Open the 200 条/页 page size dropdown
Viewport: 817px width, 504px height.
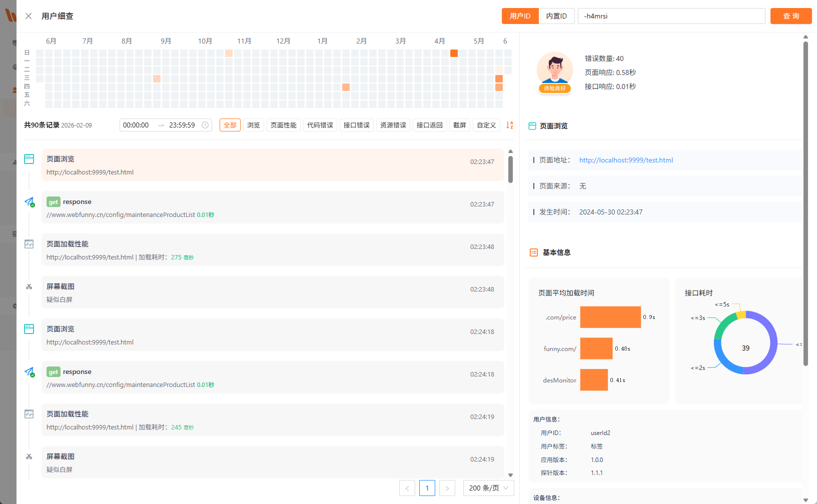pyautogui.click(x=488, y=488)
